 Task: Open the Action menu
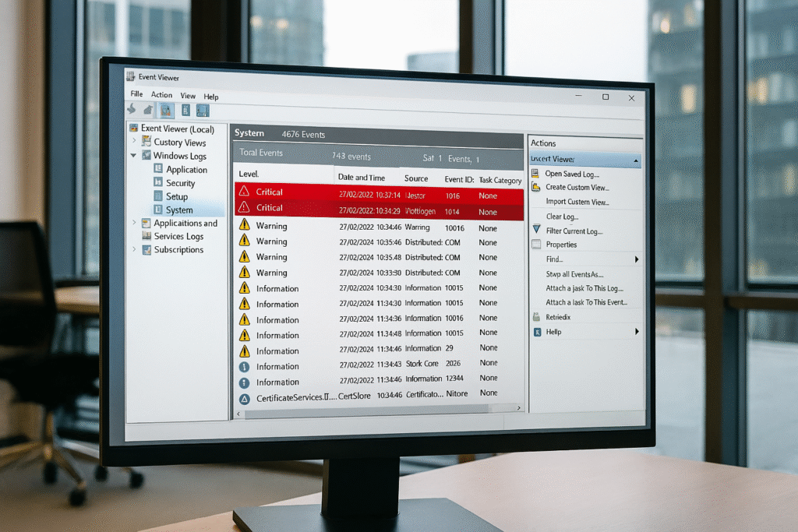tap(161, 96)
